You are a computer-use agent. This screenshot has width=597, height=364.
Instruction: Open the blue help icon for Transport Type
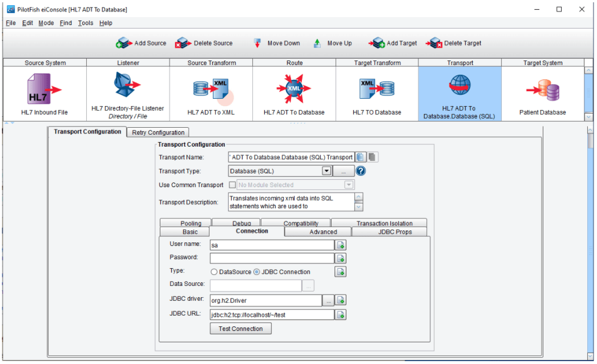tap(360, 171)
